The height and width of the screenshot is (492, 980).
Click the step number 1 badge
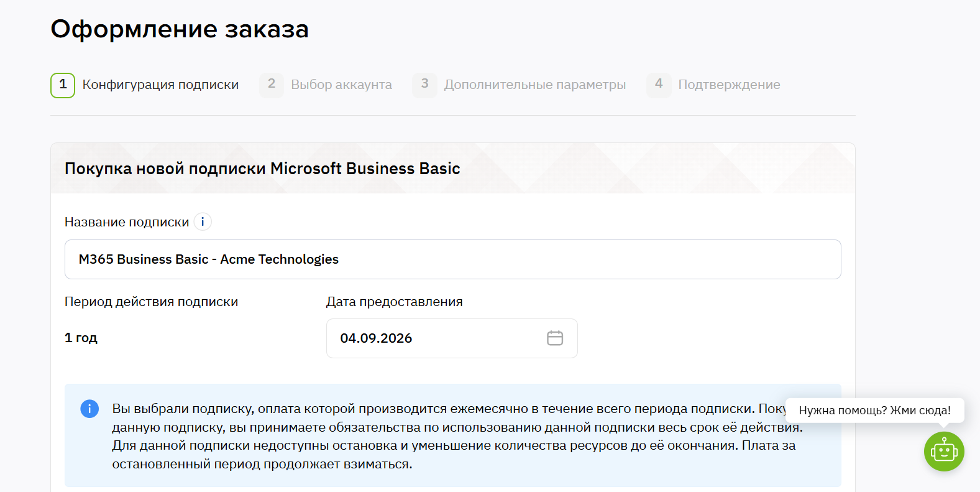coord(63,85)
